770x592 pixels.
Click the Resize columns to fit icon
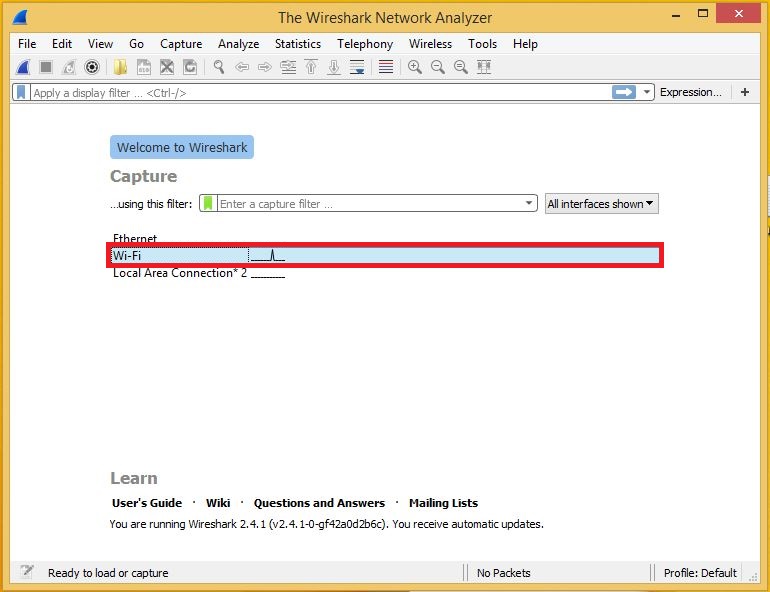(x=484, y=67)
